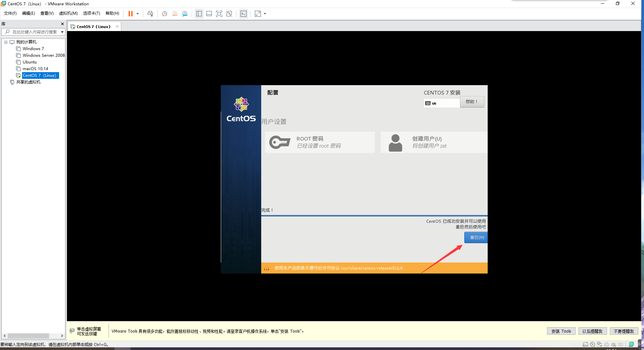Toggle the library panel view button

coord(199,14)
